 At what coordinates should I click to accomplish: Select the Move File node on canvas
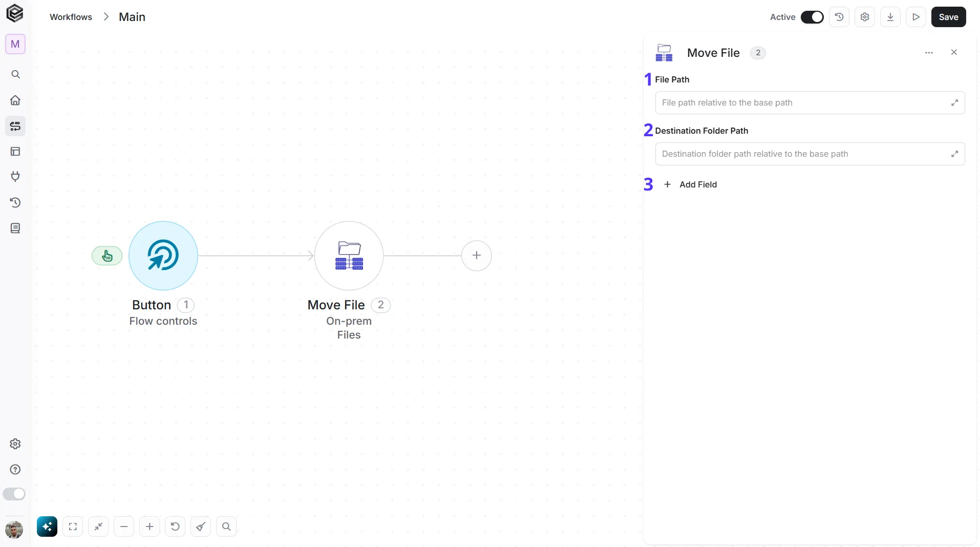click(349, 256)
